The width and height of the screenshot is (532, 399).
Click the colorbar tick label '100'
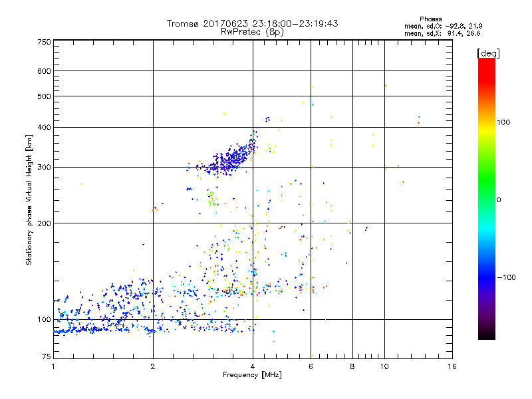point(503,122)
